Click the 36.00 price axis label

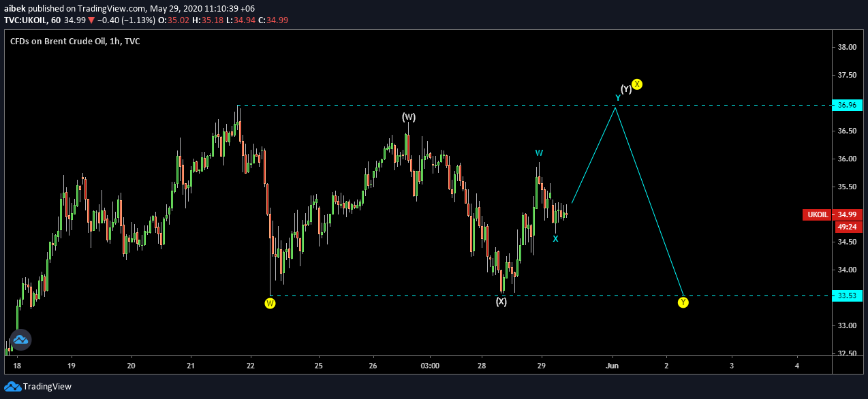pos(848,159)
